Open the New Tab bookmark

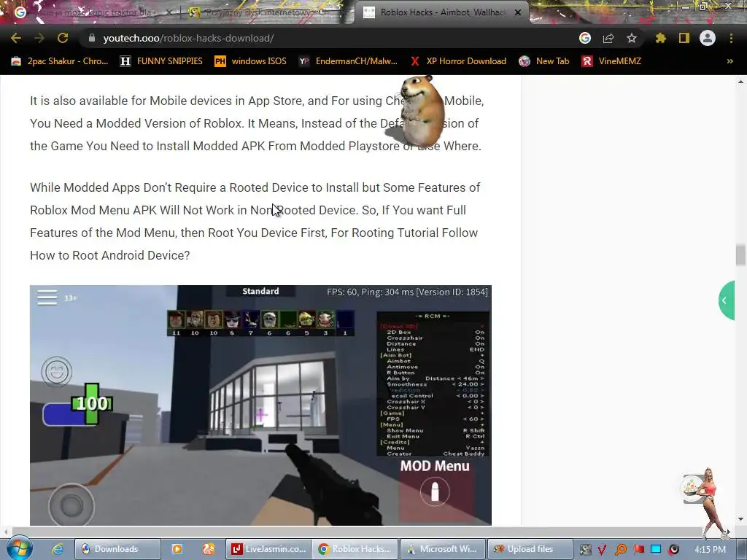coord(544,61)
